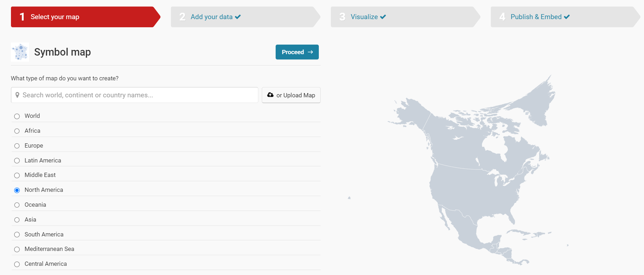The height and width of the screenshot is (275, 644).
Task: Pick the Latin America radio button
Action: point(17,161)
